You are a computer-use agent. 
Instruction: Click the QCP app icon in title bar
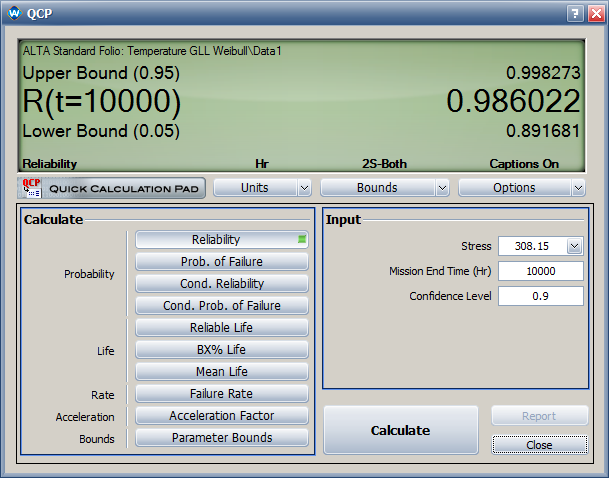pyautogui.click(x=14, y=14)
